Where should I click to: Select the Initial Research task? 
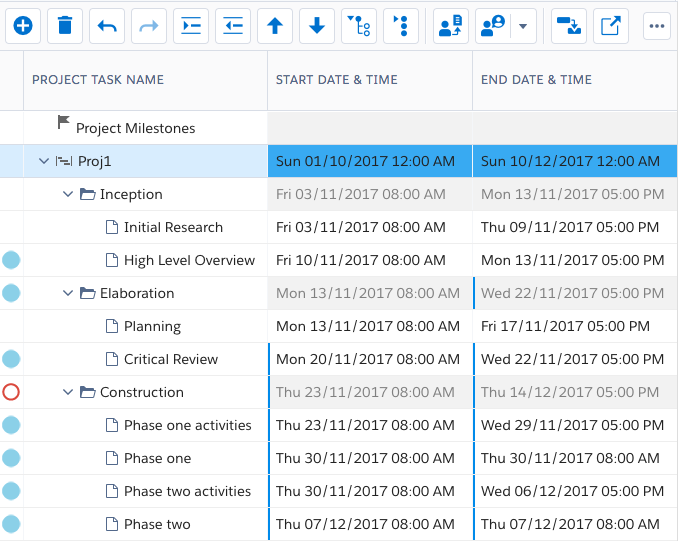click(x=173, y=227)
